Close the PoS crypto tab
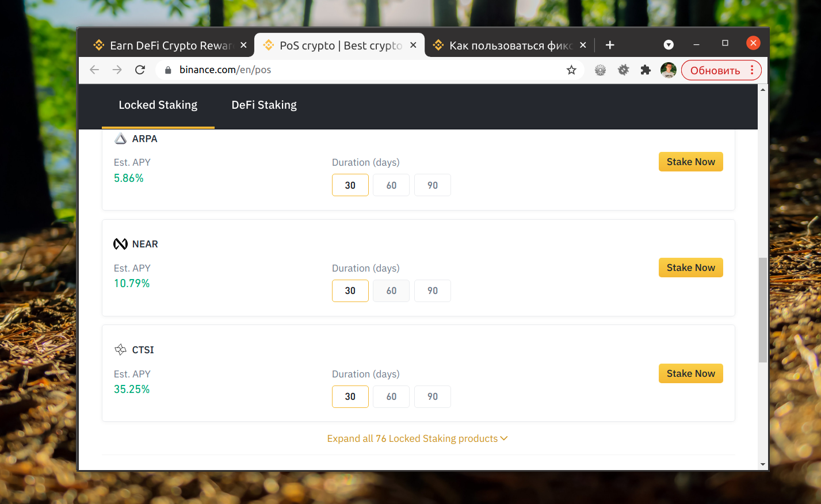Image resolution: width=821 pixels, height=504 pixels. point(413,45)
